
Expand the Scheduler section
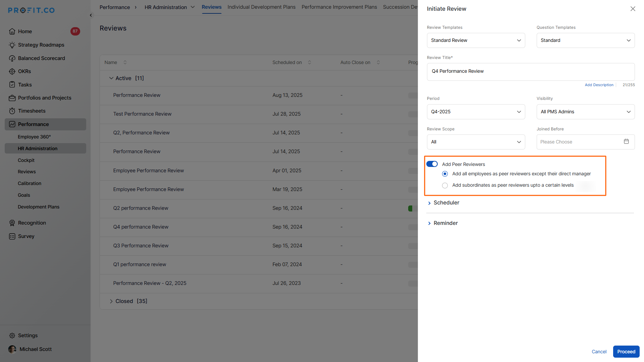coord(446,203)
